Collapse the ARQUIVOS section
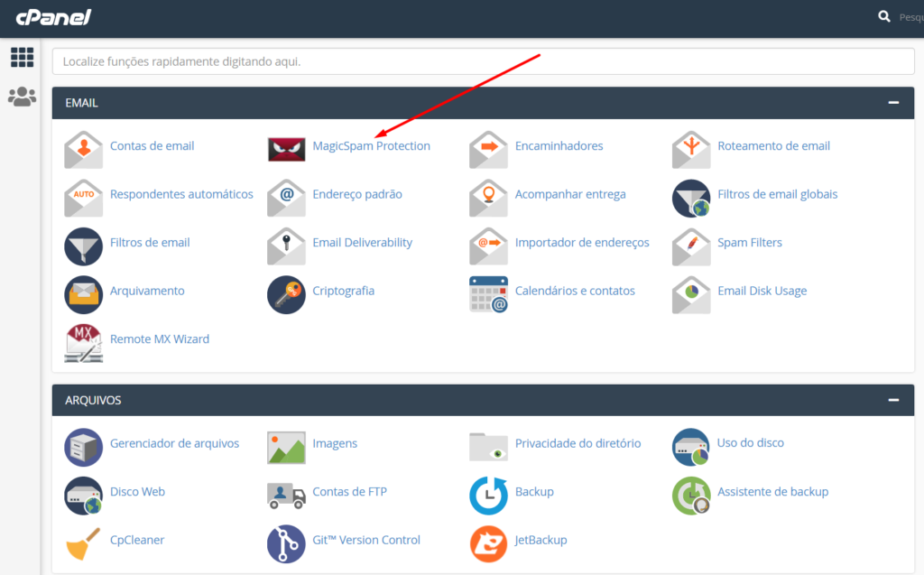 [893, 400]
